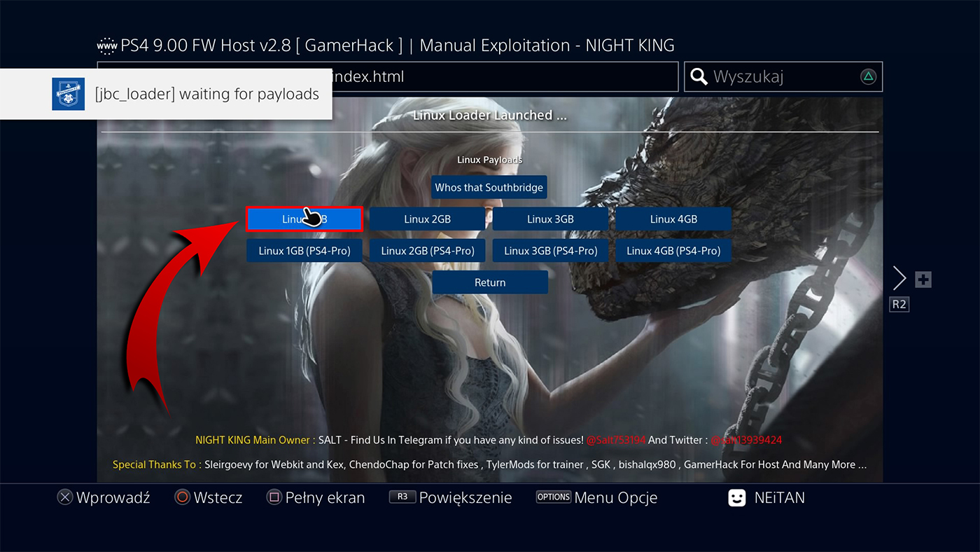Select the Linux 2GB payload
Image resolution: width=980 pixels, height=552 pixels.
click(427, 219)
